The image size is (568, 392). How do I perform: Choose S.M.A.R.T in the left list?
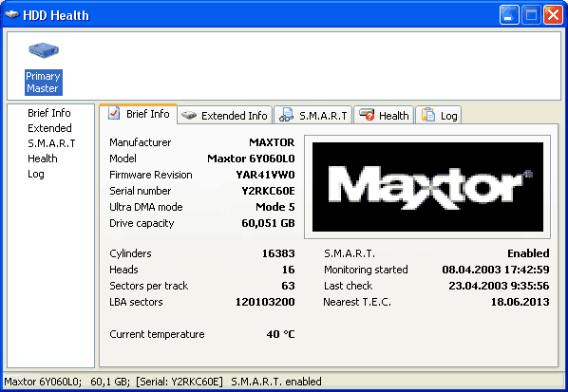51,143
